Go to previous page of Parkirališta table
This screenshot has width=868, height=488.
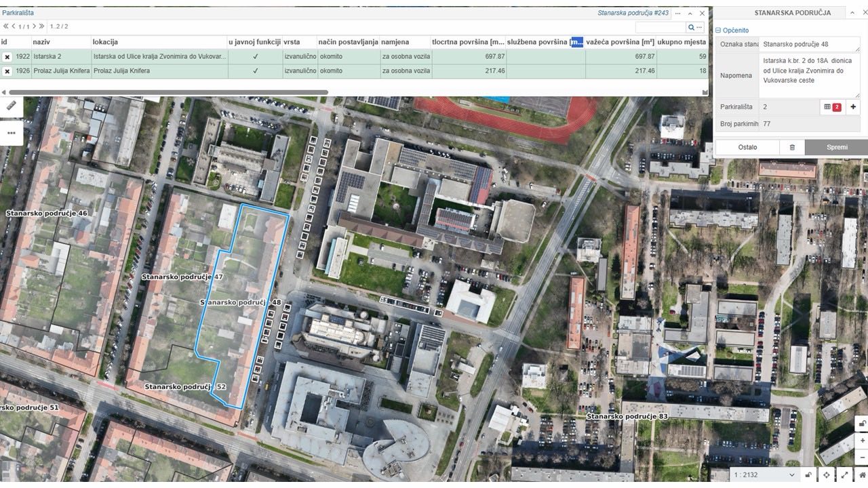click(14, 26)
